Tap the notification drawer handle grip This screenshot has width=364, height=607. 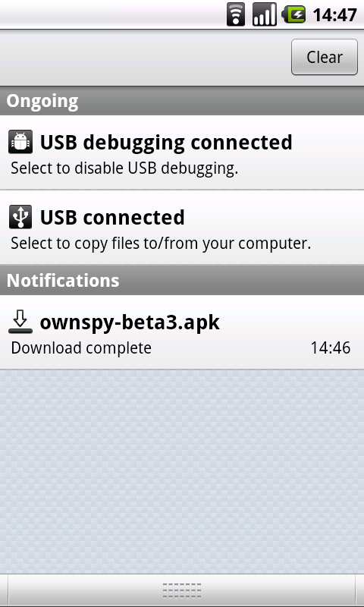pyautogui.click(x=182, y=590)
